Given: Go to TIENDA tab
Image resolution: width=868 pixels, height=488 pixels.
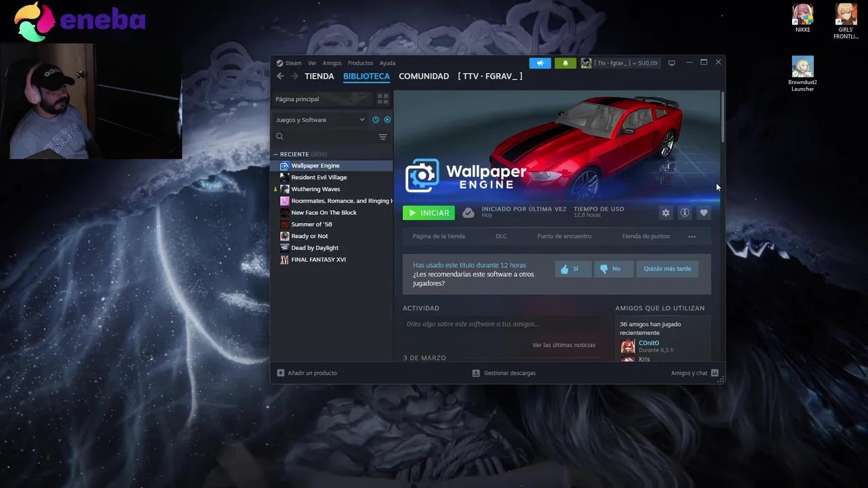Looking at the screenshot, I should tap(319, 77).
